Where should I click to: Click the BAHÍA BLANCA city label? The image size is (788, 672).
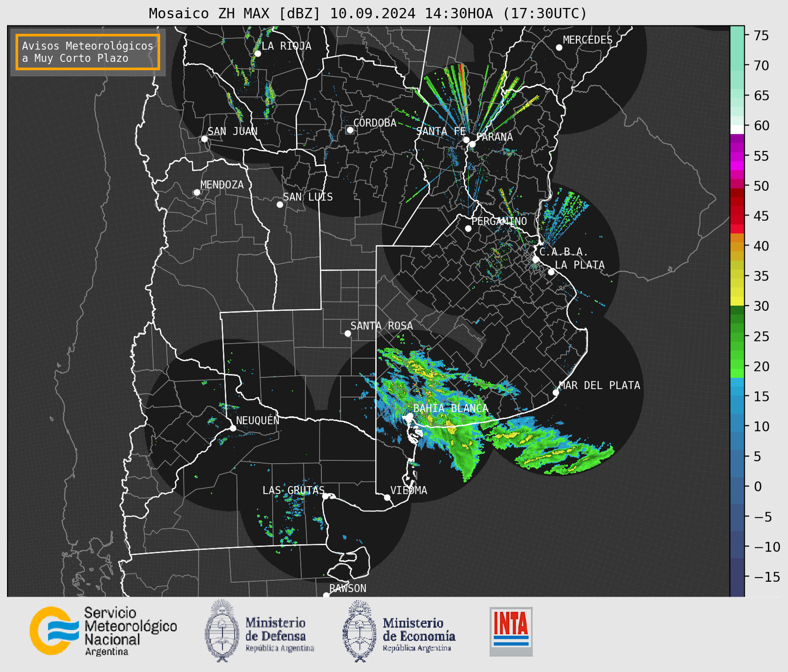pos(451,408)
